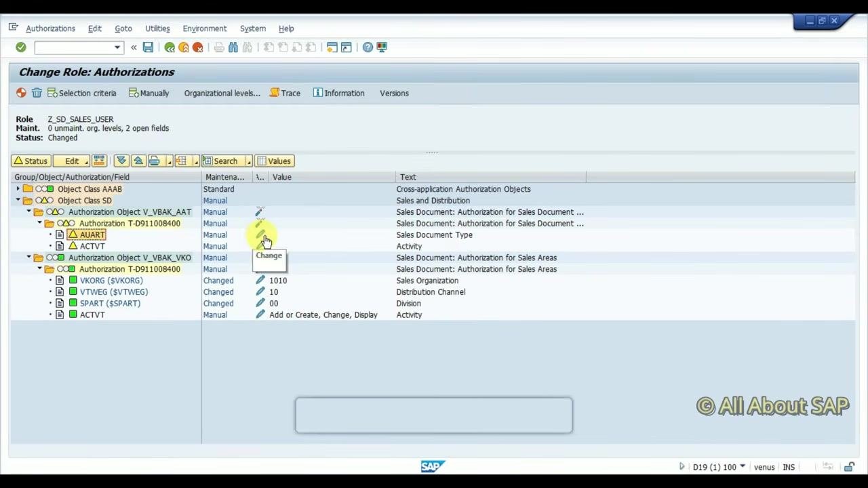Click the Generate profile red-white circle icon
Viewport: 868px width, 488px height.
(x=21, y=93)
